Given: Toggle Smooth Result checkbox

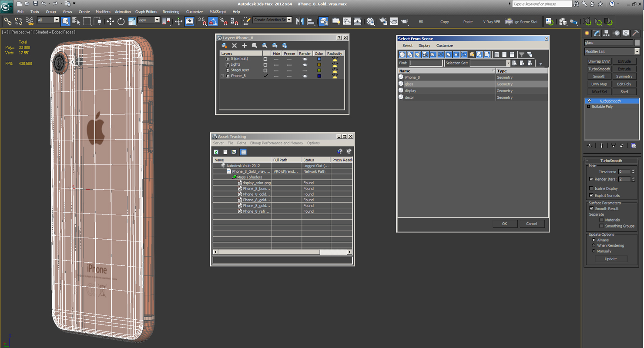Looking at the screenshot, I should (591, 208).
